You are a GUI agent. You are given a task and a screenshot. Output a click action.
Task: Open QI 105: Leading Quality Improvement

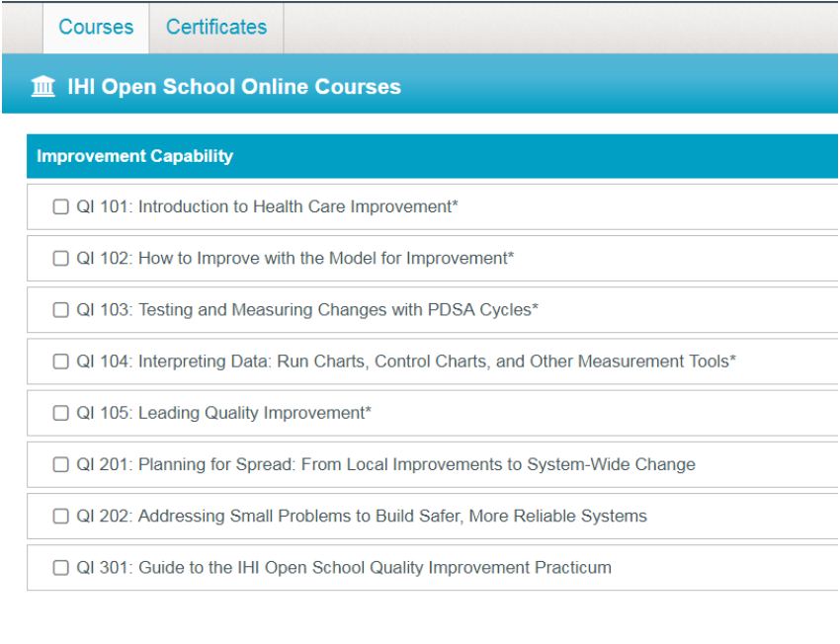click(x=224, y=413)
